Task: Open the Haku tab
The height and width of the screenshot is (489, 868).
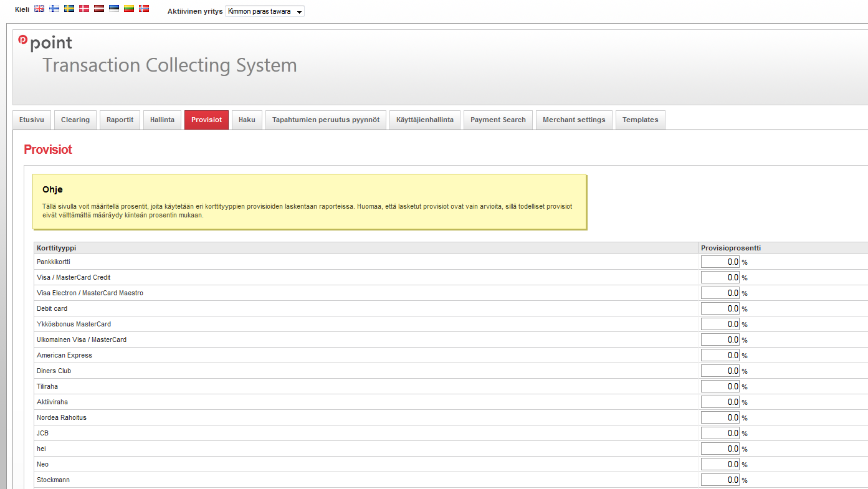Action: pos(247,120)
